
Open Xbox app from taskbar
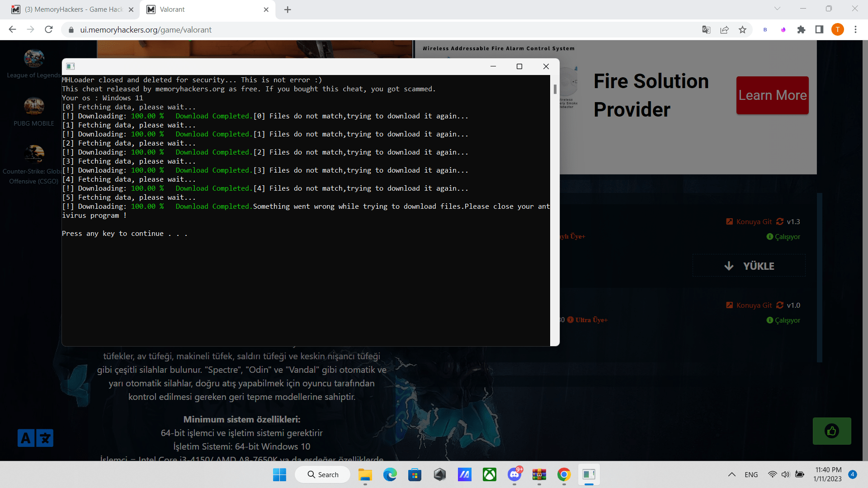pyautogui.click(x=489, y=474)
